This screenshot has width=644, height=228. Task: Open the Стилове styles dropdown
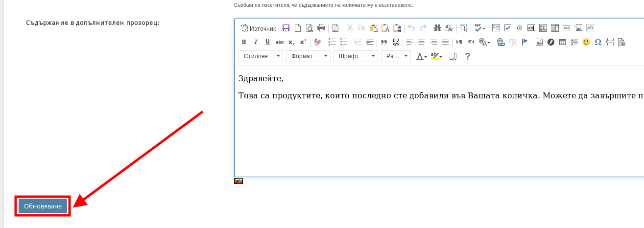tap(261, 56)
